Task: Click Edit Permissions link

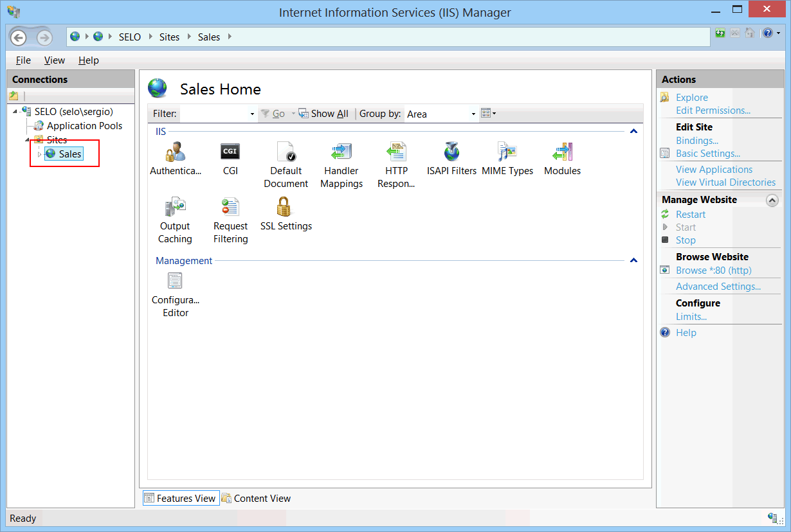Action: 713,111
